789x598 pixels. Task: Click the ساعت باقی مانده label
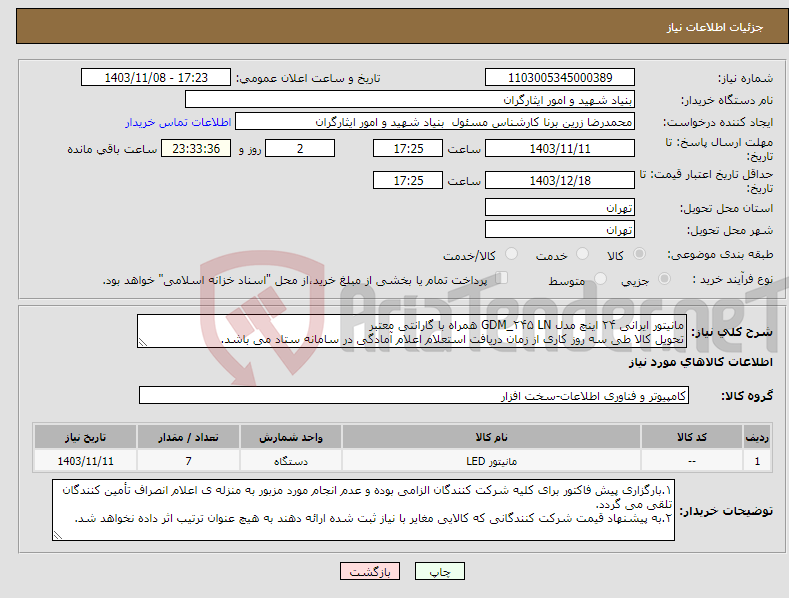112,150
